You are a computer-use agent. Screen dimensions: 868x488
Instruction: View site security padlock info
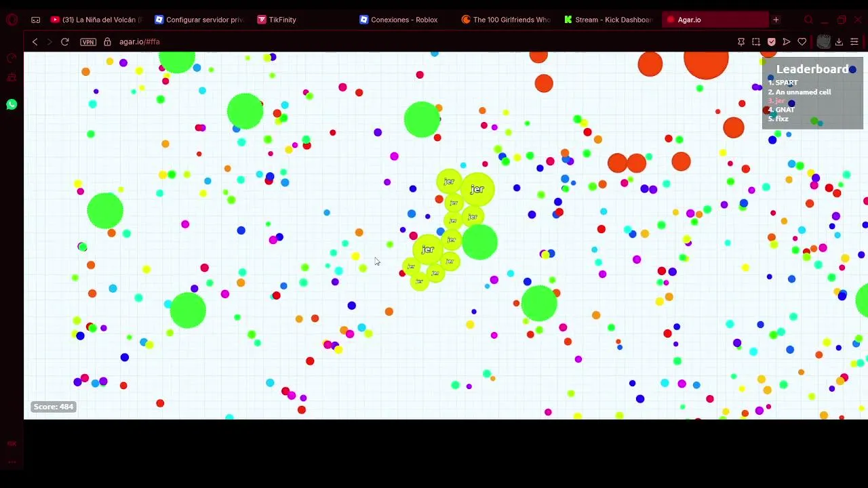107,42
